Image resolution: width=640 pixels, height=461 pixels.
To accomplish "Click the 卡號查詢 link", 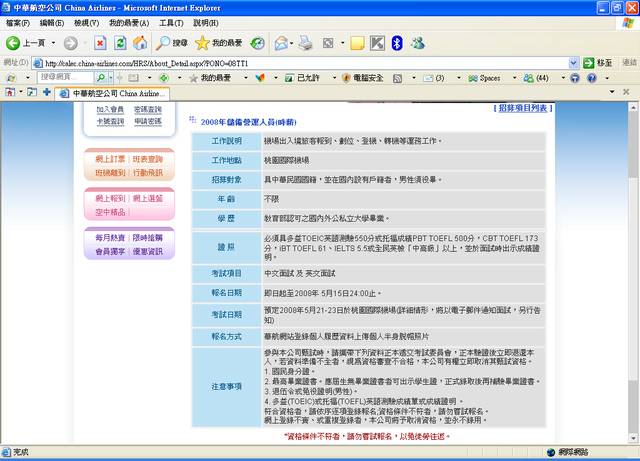I will [x=110, y=121].
